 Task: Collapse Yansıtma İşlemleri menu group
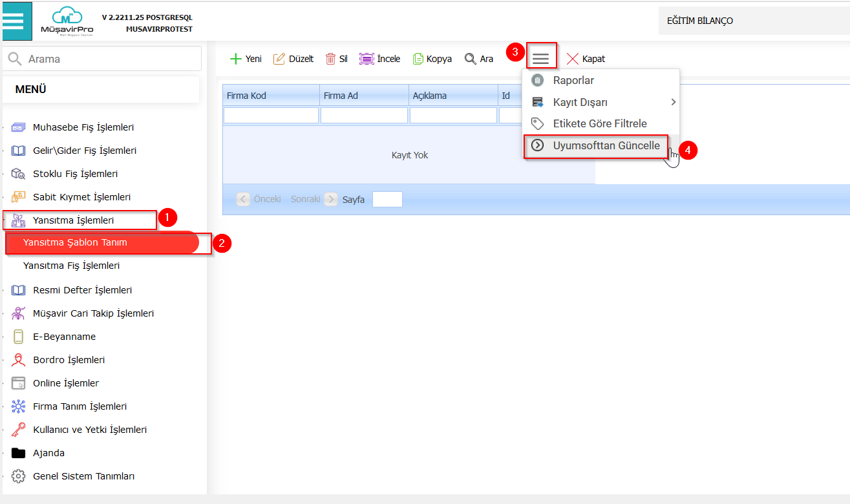pyautogui.click(x=73, y=220)
